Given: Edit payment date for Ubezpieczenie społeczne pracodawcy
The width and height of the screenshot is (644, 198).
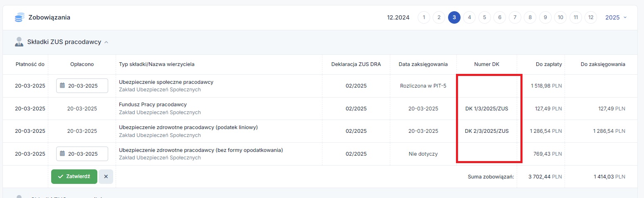Looking at the screenshot, I should click(82, 86).
